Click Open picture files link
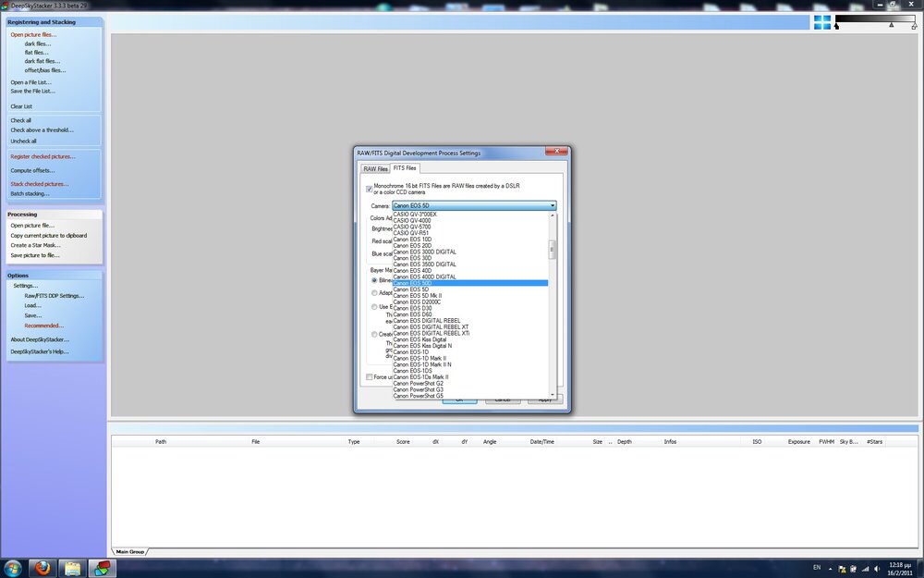Image resolution: width=924 pixels, height=578 pixels. (33, 34)
